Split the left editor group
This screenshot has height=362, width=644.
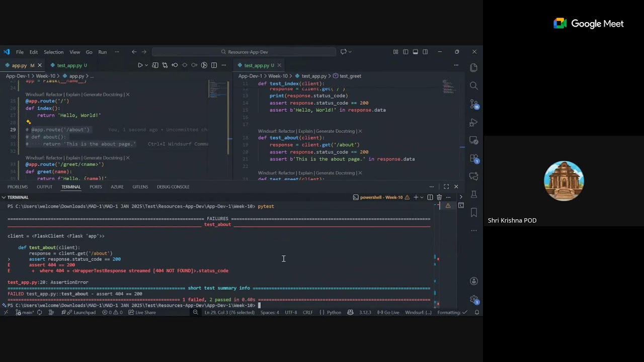pos(214,65)
